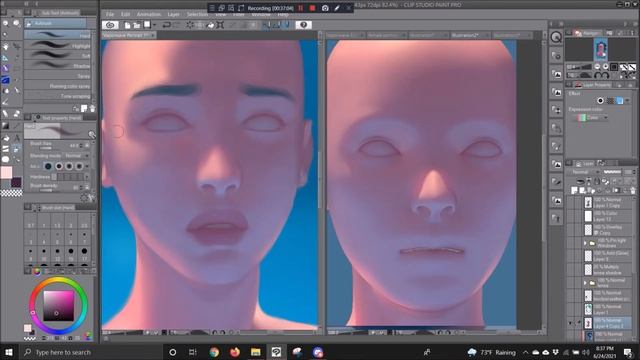Click the Undo arrow icon
The height and width of the screenshot is (360, 640).
pyautogui.click(x=167, y=25)
